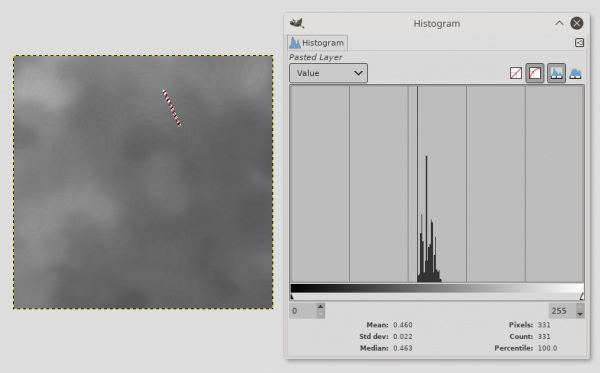The height and width of the screenshot is (373, 600).
Task: Select the Histogram tab
Action: [x=317, y=43]
